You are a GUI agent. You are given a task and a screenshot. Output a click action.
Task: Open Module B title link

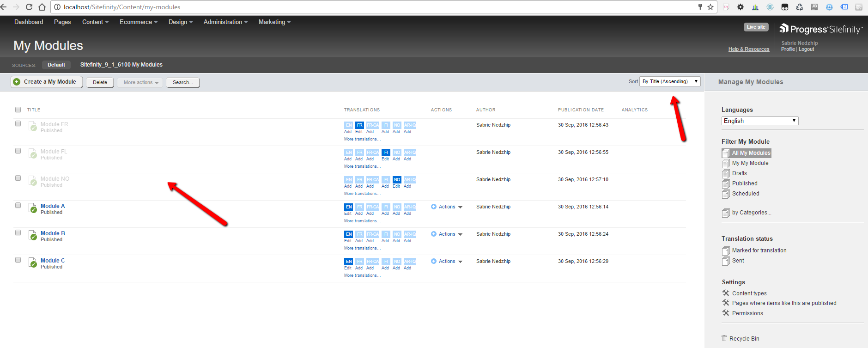[x=53, y=233]
